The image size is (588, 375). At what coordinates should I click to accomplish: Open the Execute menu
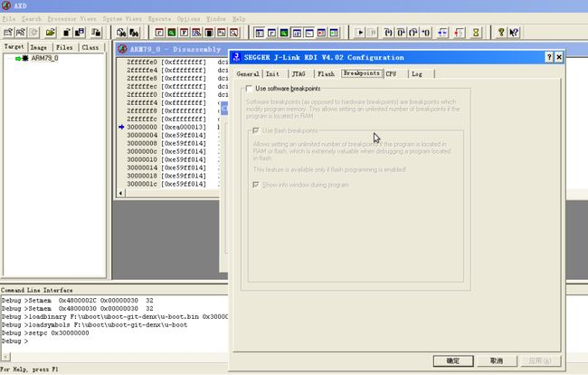coord(159,18)
